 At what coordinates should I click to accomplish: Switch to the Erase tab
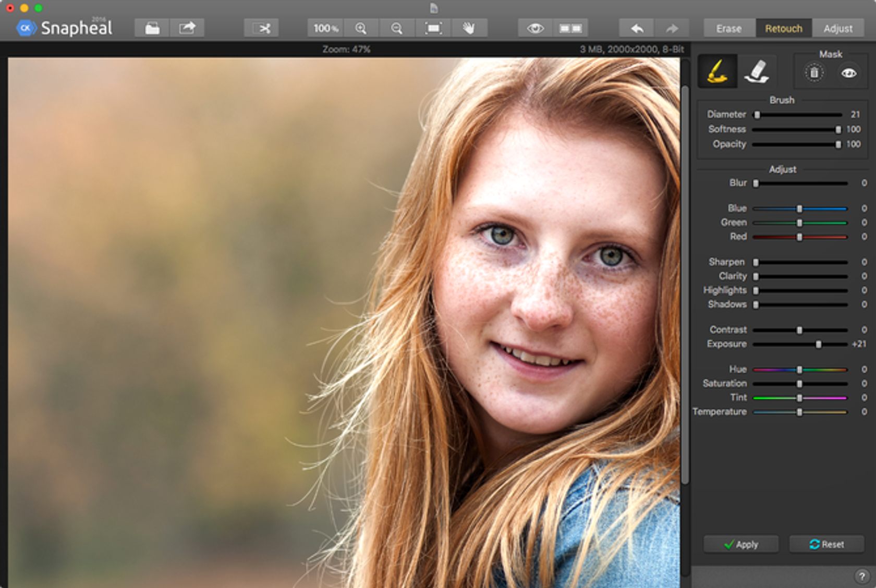click(728, 29)
